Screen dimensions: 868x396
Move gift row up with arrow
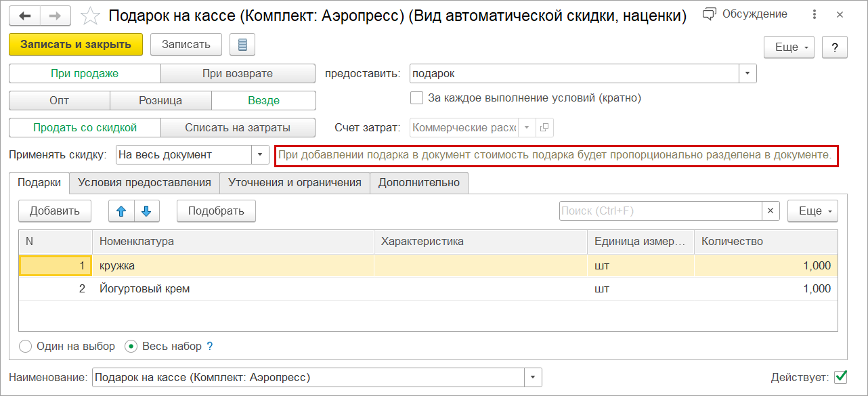pos(122,211)
